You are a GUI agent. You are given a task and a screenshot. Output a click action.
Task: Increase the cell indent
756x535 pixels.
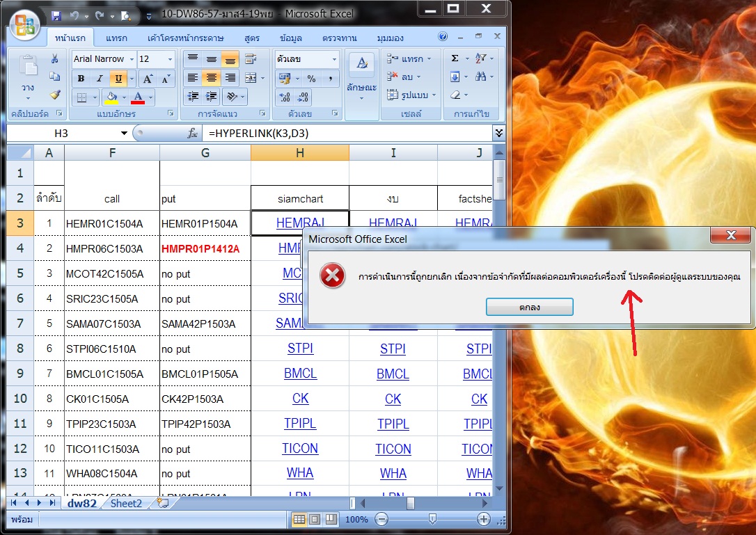coord(211,97)
